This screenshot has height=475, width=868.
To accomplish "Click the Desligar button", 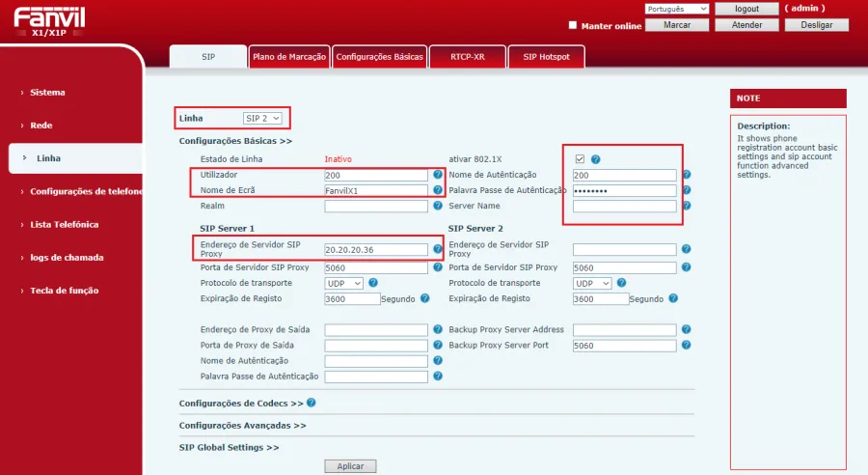I will [x=817, y=25].
